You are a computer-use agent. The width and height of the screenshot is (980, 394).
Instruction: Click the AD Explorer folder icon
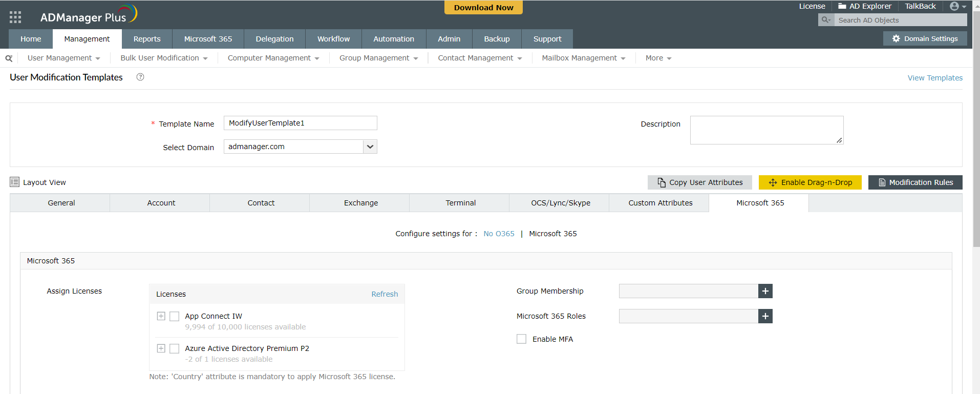tap(842, 6)
